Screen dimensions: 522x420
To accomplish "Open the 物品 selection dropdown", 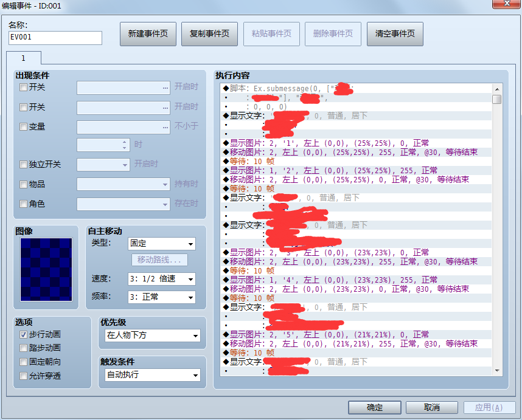I will [124, 184].
